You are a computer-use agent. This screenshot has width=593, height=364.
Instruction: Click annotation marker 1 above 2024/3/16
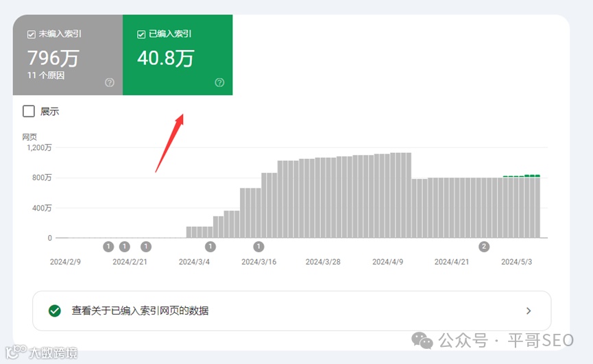tap(258, 247)
